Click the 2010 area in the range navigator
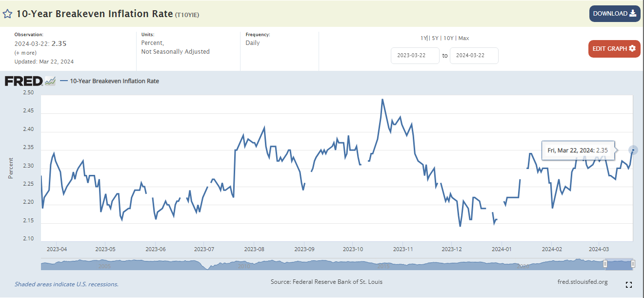 (243, 266)
